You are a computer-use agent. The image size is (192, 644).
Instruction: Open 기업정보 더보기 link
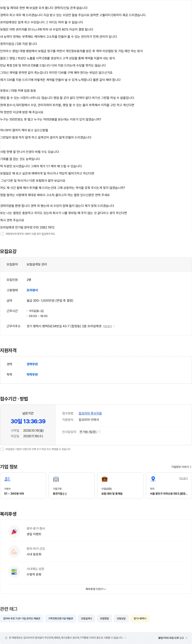point(180,467)
